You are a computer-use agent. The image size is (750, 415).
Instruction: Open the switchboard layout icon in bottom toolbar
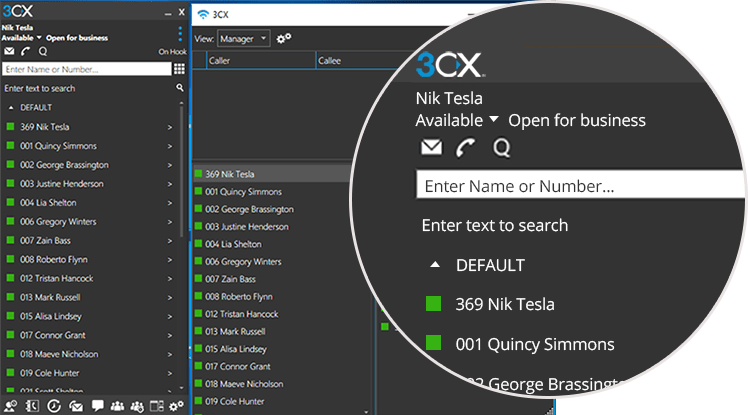(x=157, y=406)
